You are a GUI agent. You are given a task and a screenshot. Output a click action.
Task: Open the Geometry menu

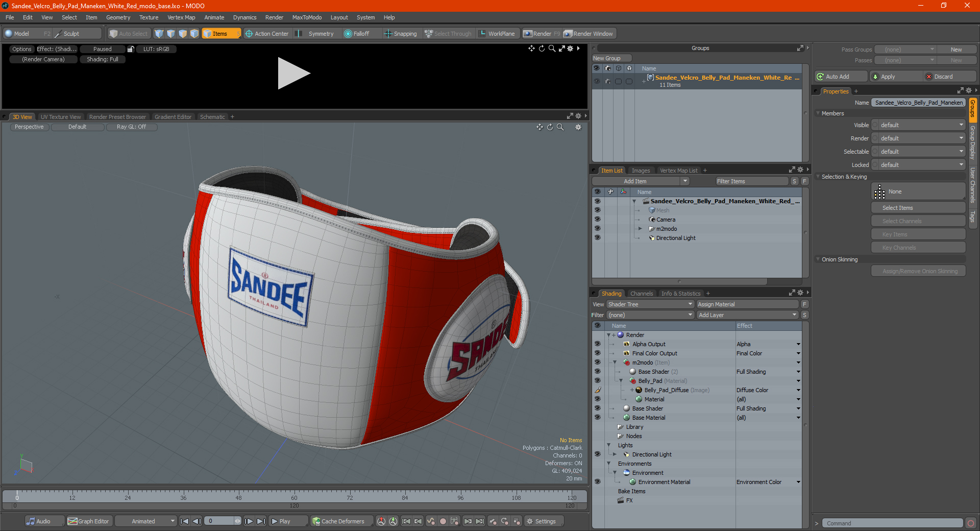coord(118,17)
